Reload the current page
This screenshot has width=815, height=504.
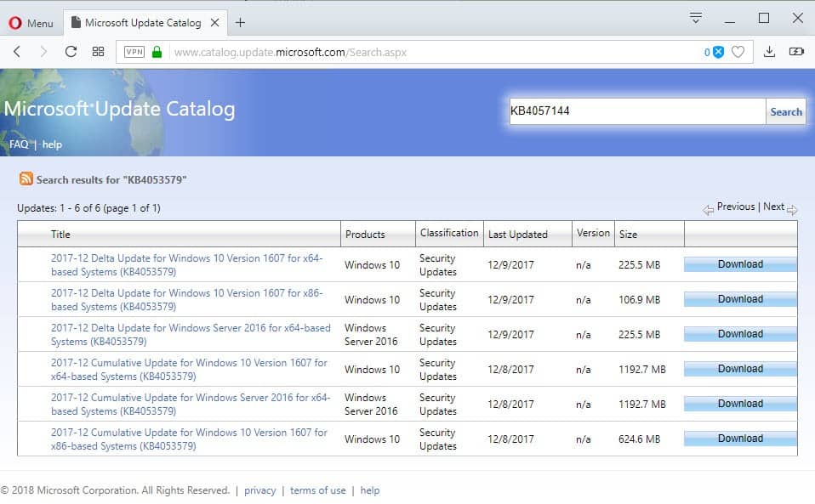click(x=71, y=52)
